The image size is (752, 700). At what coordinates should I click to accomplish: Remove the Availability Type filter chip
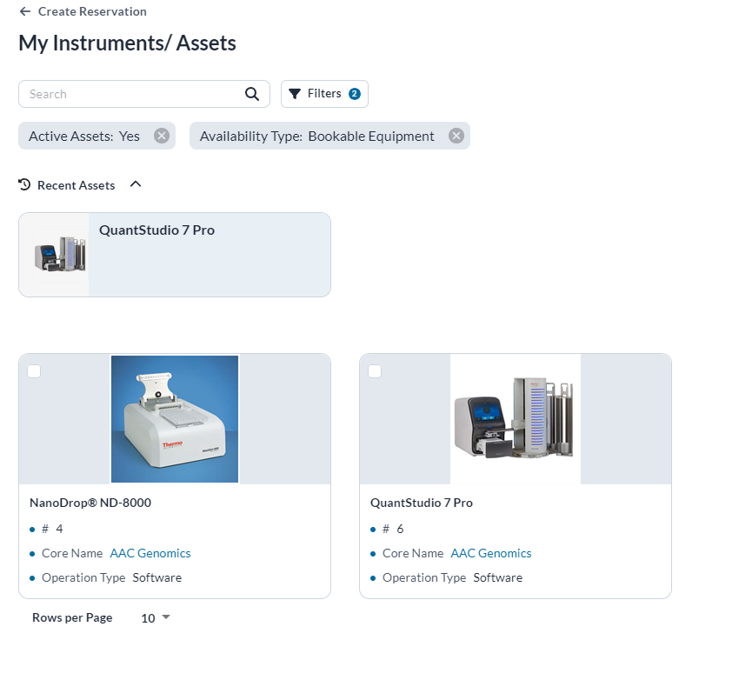(x=456, y=136)
